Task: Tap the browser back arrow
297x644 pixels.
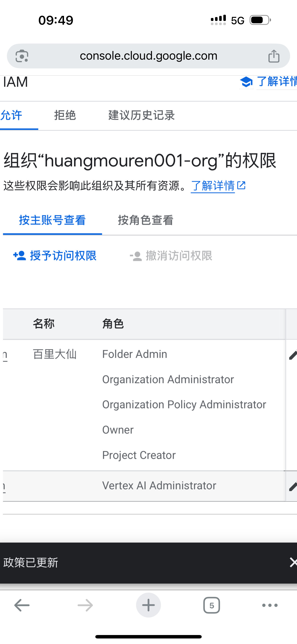Action: [22, 605]
